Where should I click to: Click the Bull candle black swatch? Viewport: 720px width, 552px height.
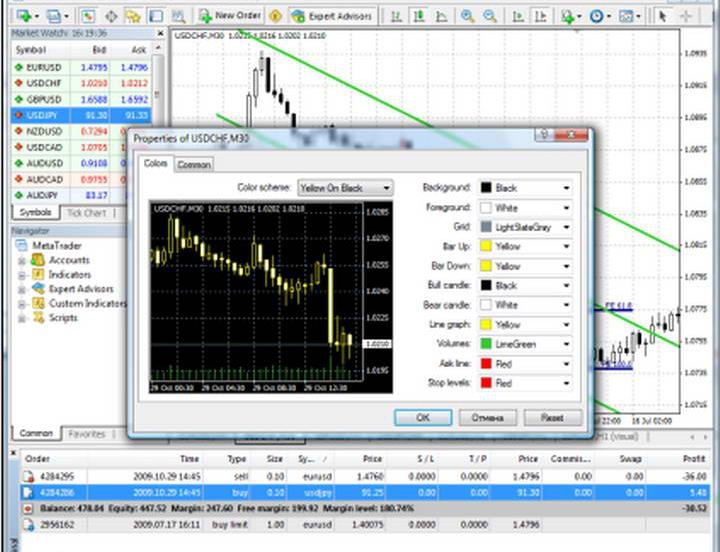(486, 285)
